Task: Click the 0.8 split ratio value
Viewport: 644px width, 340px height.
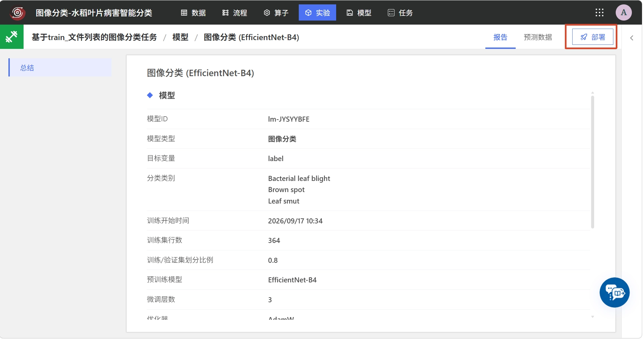Action: click(x=273, y=260)
